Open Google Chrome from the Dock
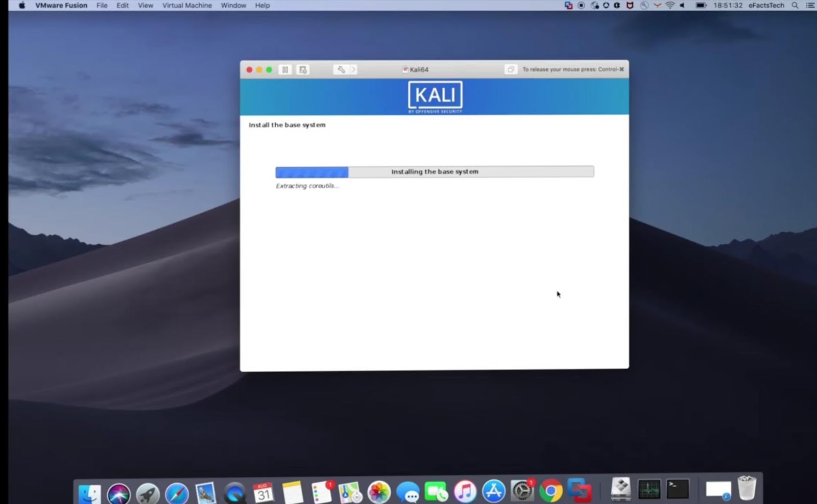The image size is (817, 504). pos(551,491)
